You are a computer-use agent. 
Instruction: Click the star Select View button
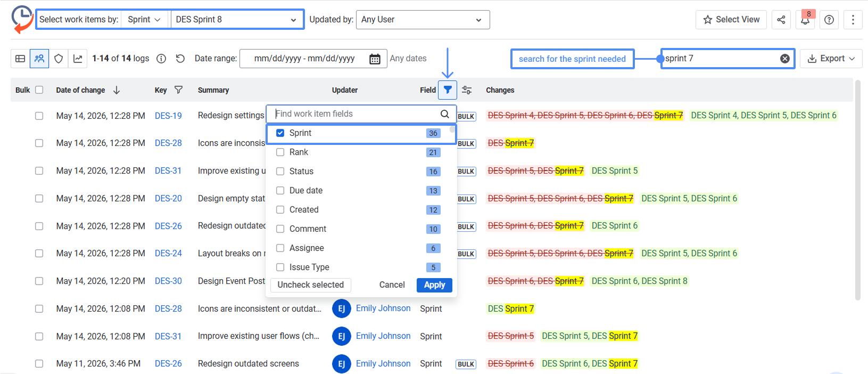pyautogui.click(x=731, y=20)
